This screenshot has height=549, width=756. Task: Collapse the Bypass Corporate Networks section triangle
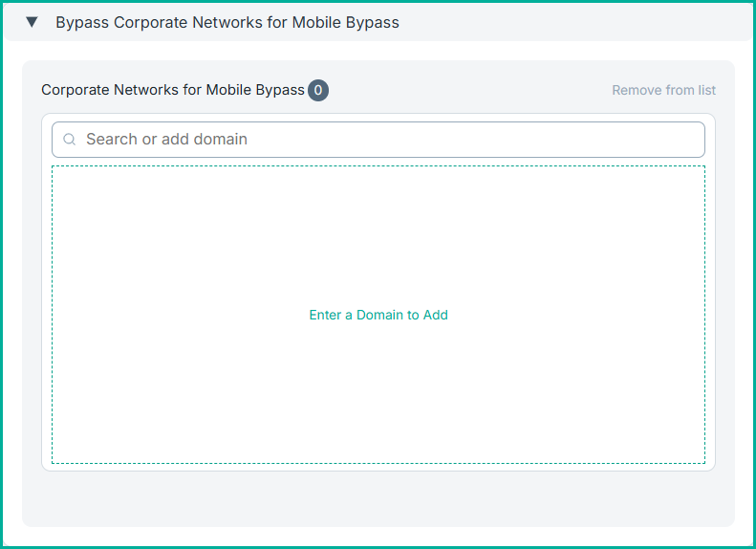point(32,22)
